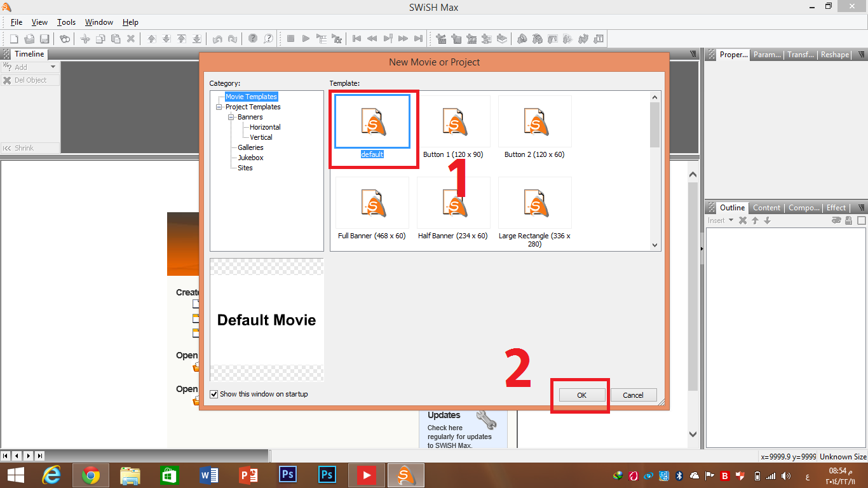The width and height of the screenshot is (868, 488).
Task: Open the Help menu
Action: [130, 22]
